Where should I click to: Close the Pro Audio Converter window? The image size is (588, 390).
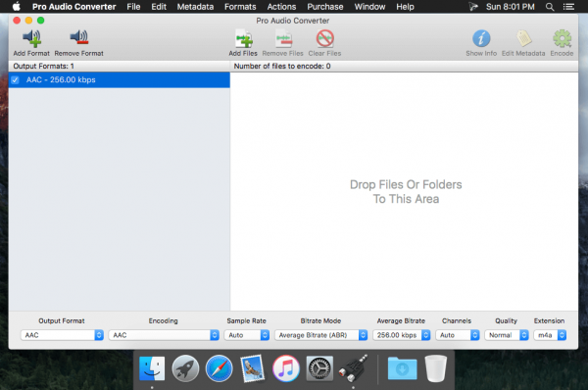point(17,21)
